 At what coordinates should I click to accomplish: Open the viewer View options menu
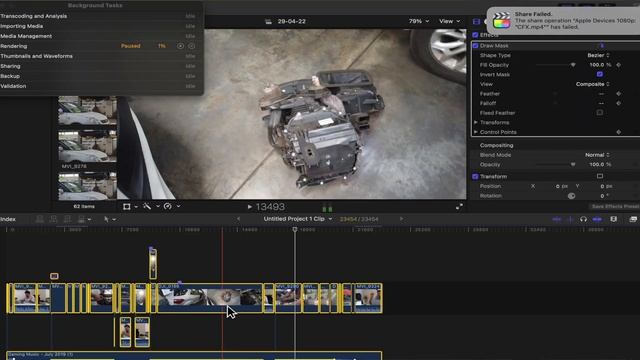(449, 21)
